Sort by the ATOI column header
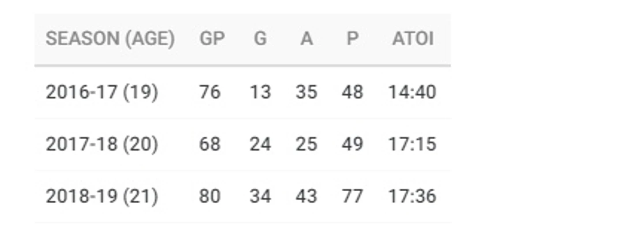 click(413, 39)
